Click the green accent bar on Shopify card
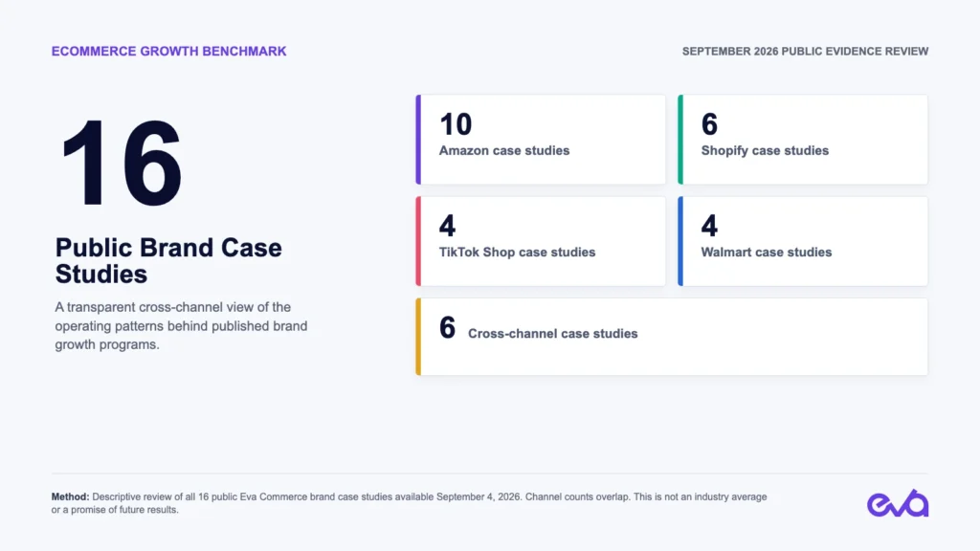This screenshot has width=980, height=551. pyautogui.click(x=680, y=140)
